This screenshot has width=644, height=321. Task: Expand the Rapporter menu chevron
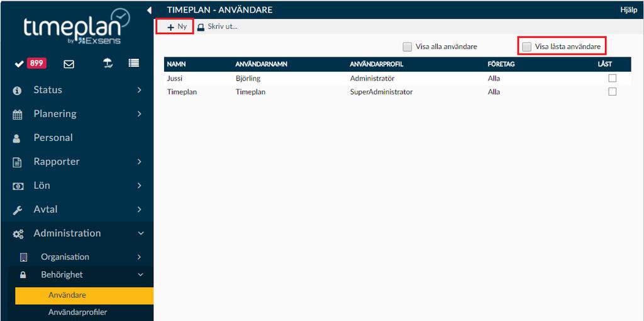pos(139,162)
